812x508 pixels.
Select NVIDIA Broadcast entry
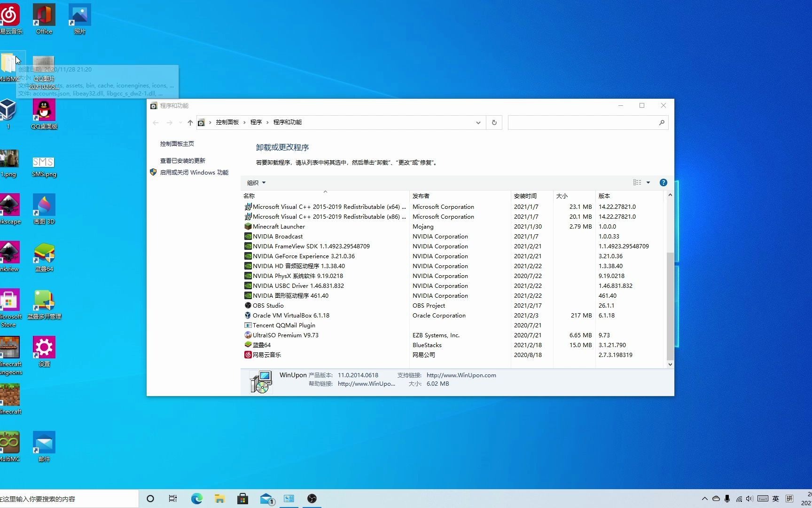(x=453, y=237)
